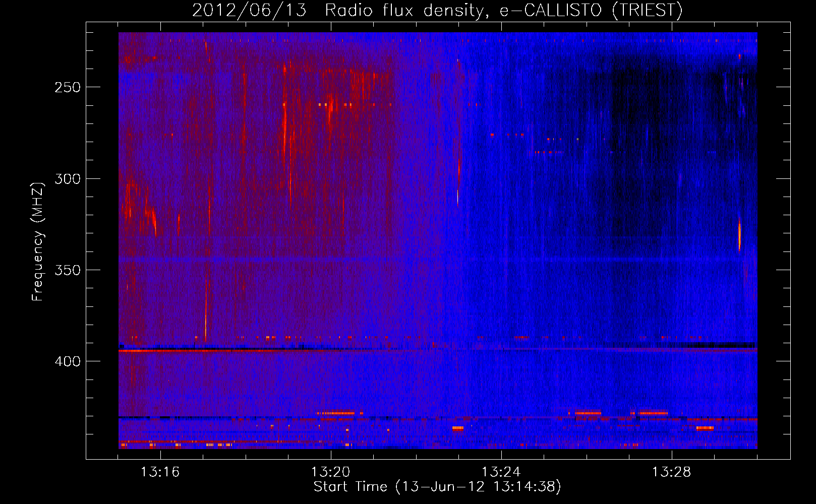The width and height of the screenshot is (816, 504).
Task: Click the 'Start Time (13-Jun-12 13:14:38)' label
Action: [x=437, y=487]
